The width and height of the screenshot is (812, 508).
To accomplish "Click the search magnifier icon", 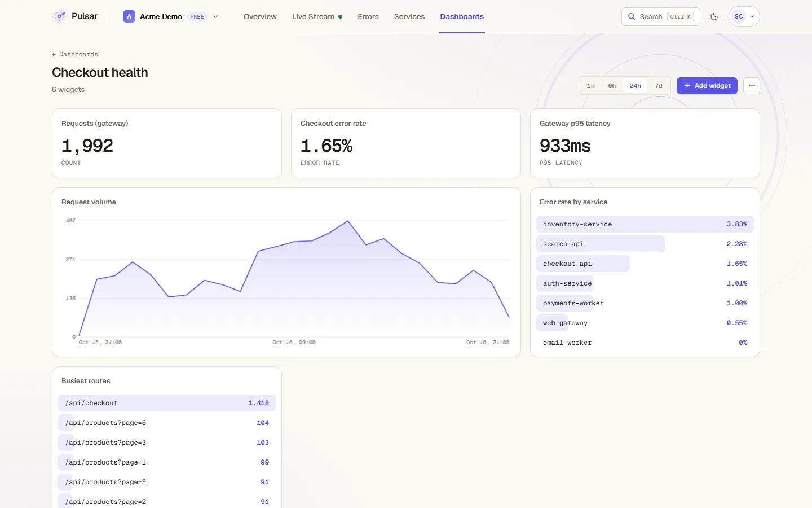I will pyautogui.click(x=632, y=16).
